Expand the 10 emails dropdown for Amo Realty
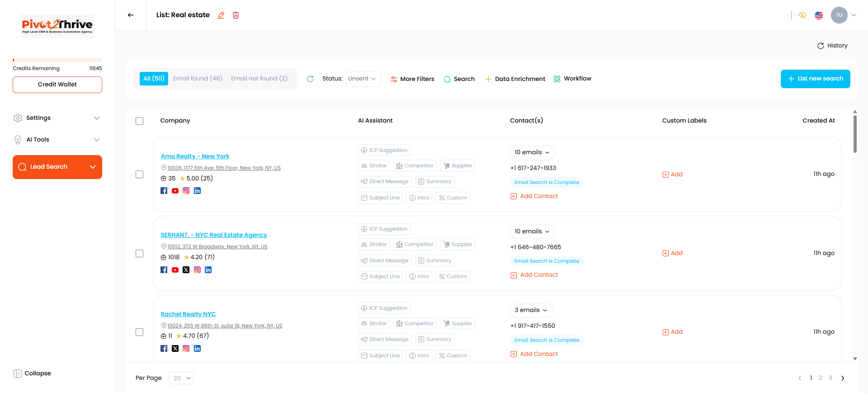 pyautogui.click(x=532, y=152)
